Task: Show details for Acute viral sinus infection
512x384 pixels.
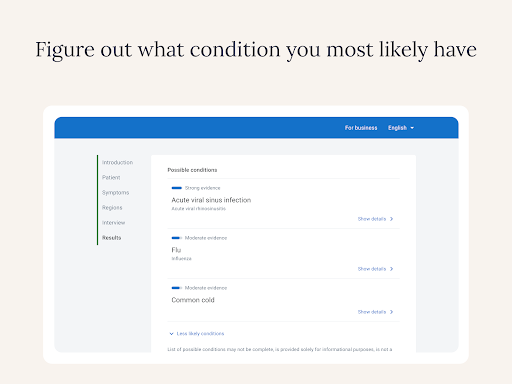Action: pyautogui.click(x=375, y=219)
